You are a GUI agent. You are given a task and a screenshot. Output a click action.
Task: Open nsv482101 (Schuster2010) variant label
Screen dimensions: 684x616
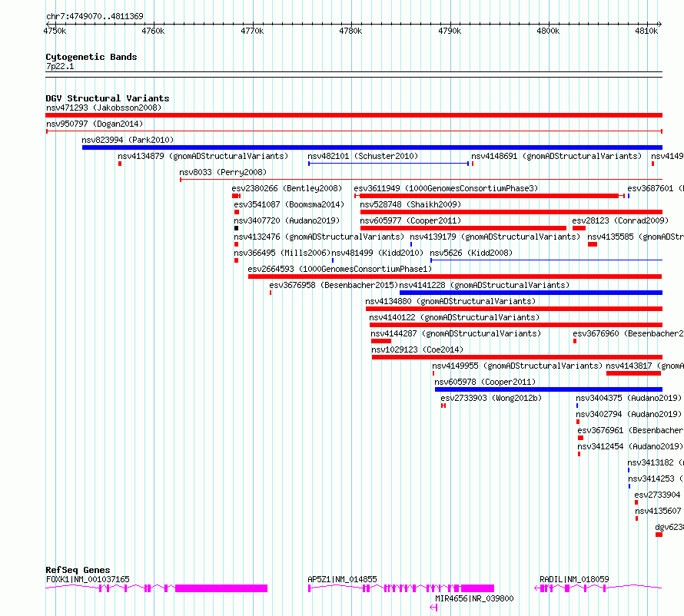click(363, 156)
